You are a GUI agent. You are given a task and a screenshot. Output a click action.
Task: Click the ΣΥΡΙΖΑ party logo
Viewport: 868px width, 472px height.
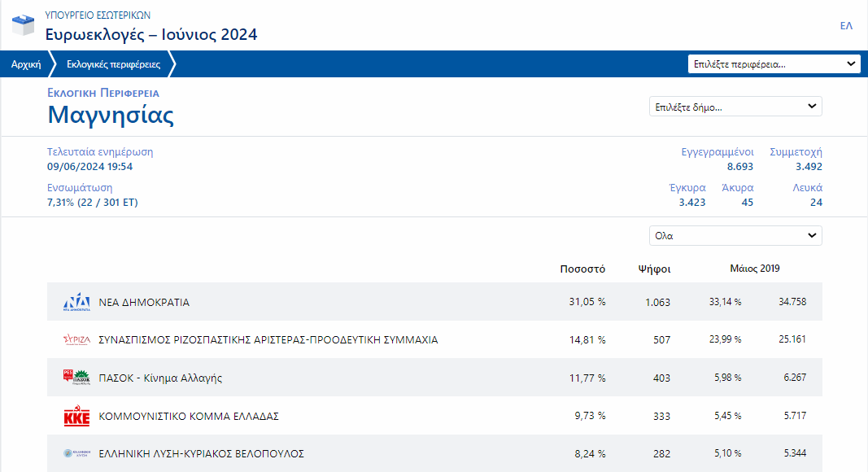tap(76, 339)
